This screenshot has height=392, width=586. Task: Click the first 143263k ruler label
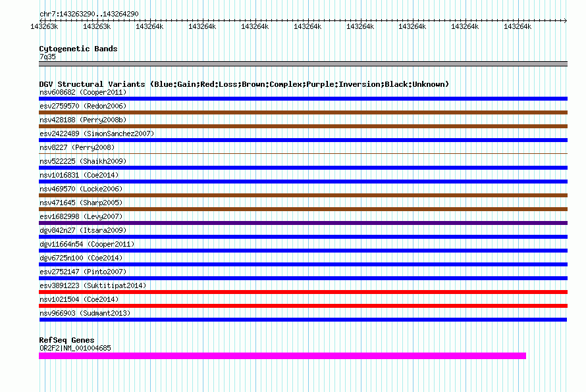pos(44,26)
